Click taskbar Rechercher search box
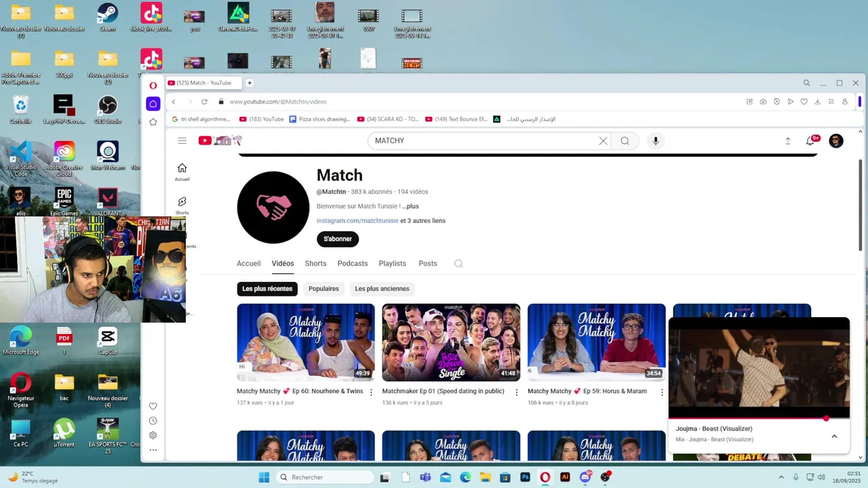The height and width of the screenshot is (488, 868). [x=325, y=477]
